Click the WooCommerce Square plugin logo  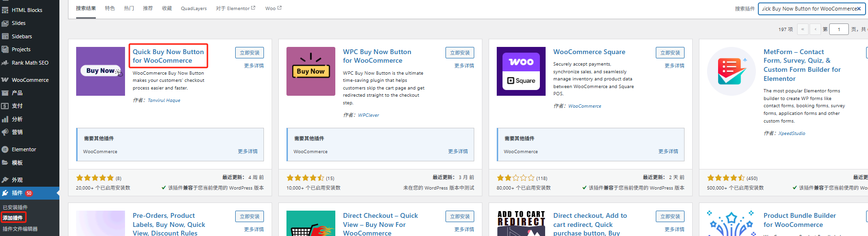521,71
